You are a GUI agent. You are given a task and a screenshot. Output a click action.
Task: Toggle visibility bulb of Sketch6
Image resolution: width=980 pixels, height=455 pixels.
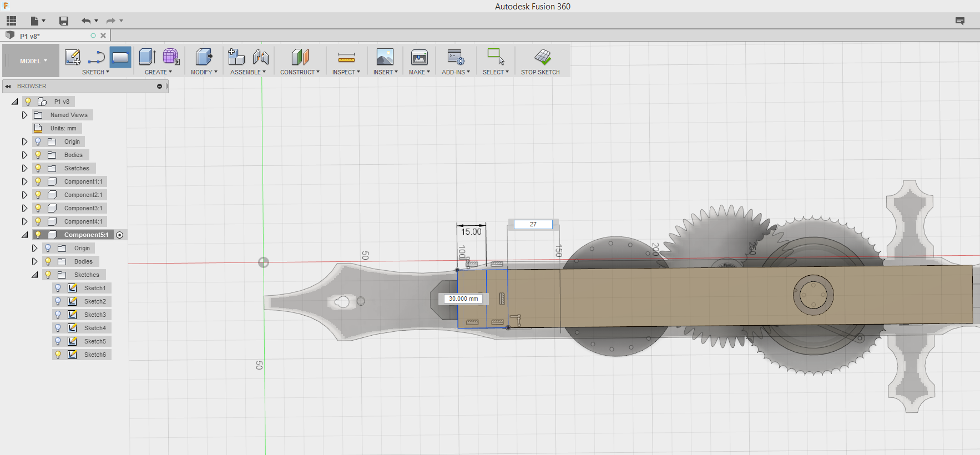point(58,355)
